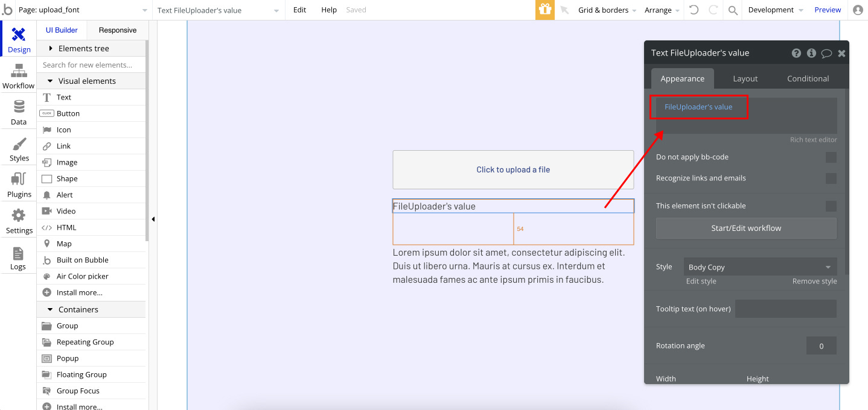Add the Air Color picker element
This screenshot has height=410, width=868.
tap(91, 276)
